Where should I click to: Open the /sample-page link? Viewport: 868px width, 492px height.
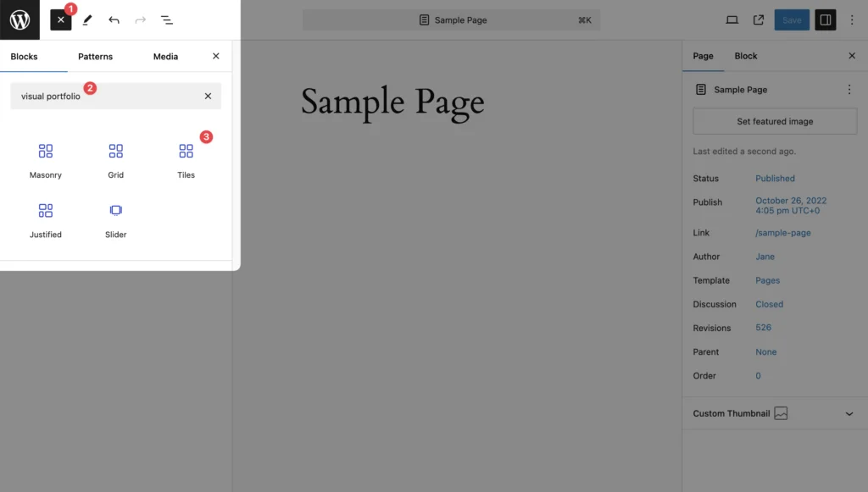pyautogui.click(x=782, y=233)
